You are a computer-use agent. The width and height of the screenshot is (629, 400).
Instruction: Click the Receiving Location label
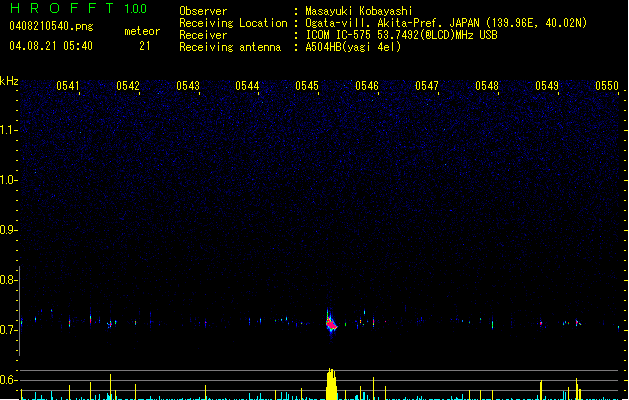point(233,23)
